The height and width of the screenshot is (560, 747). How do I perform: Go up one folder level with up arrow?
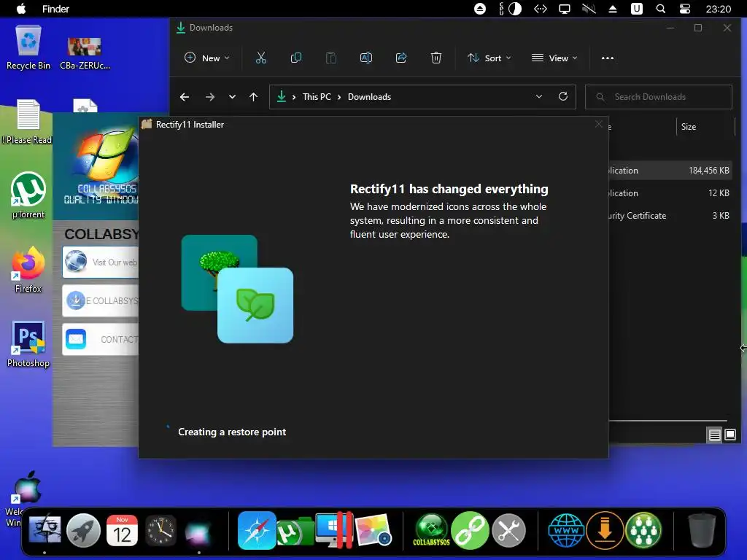(x=253, y=97)
